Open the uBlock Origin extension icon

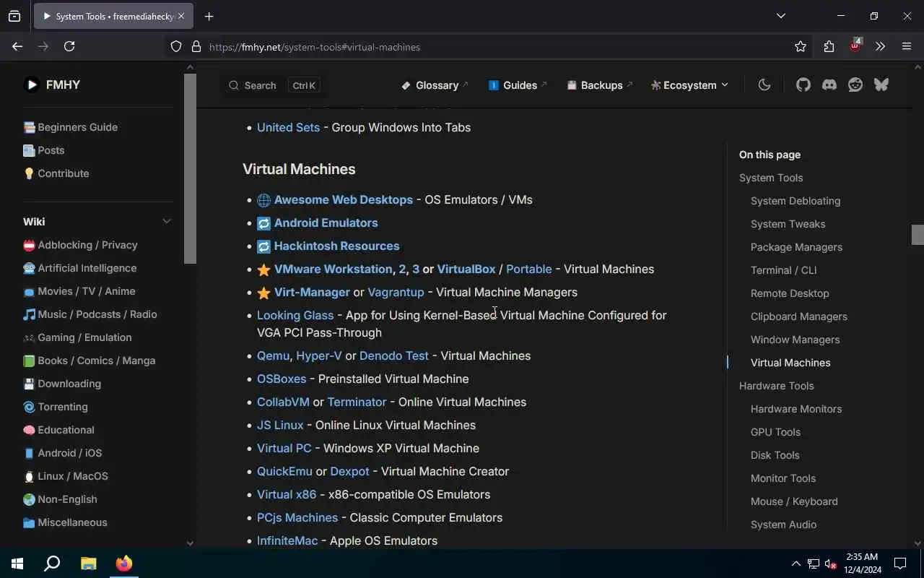pos(855,46)
